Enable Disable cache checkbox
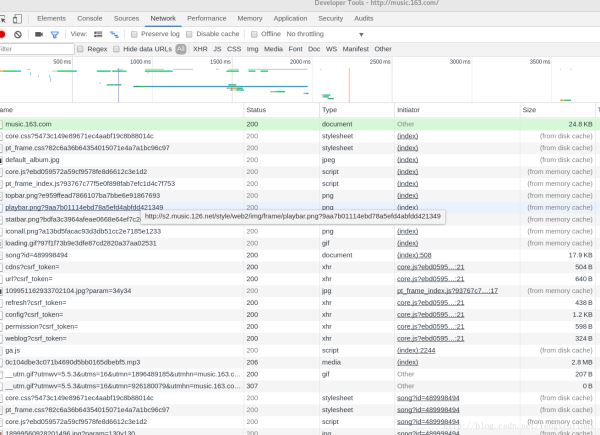 (x=189, y=34)
